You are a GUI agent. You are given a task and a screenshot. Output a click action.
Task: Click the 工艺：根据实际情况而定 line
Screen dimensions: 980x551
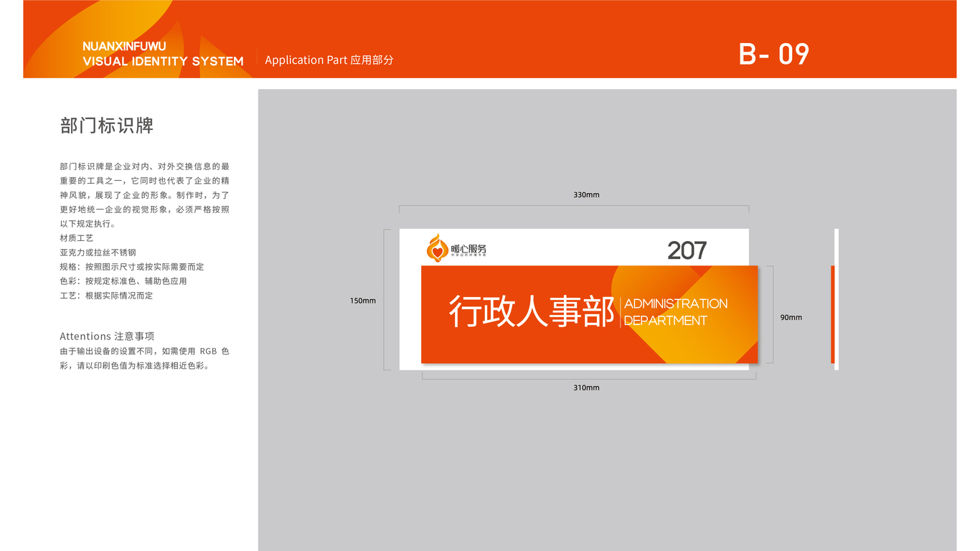tap(107, 296)
